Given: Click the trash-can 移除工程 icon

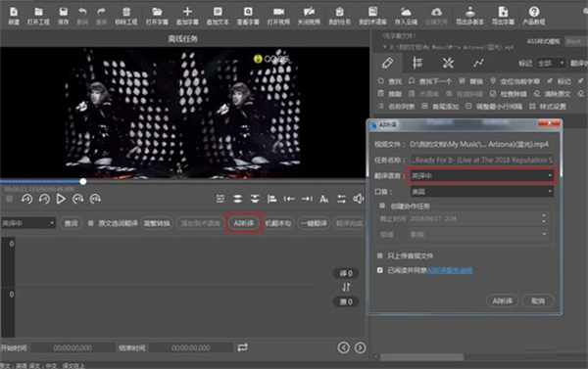Looking at the screenshot, I should click(x=126, y=16).
